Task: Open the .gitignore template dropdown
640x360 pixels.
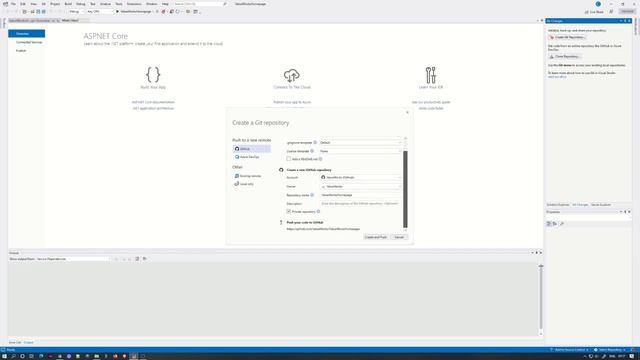Action: coord(360,142)
